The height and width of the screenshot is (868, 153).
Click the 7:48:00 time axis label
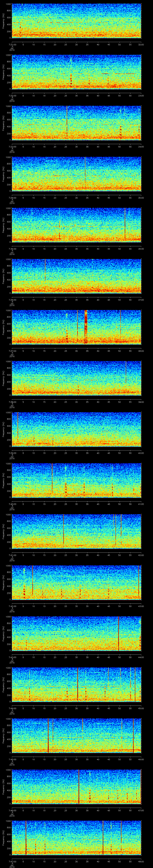(141, 861)
